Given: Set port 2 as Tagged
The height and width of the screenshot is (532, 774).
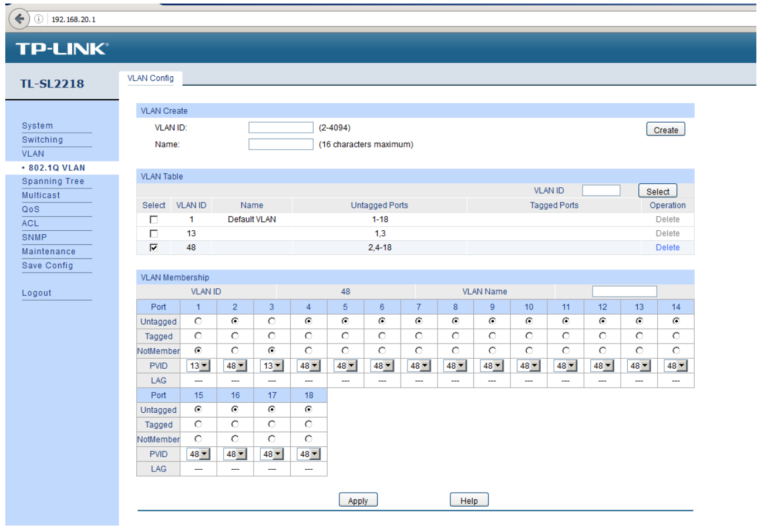Looking at the screenshot, I should (235, 336).
